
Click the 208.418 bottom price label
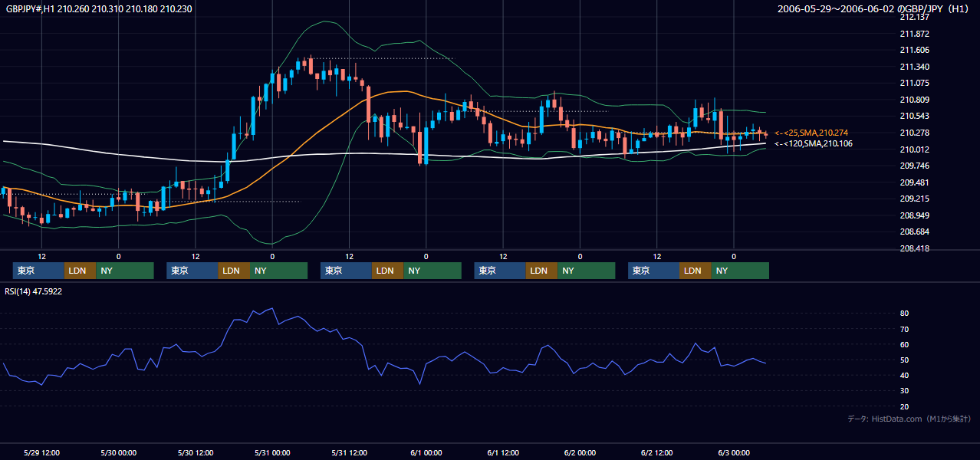tap(916, 248)
